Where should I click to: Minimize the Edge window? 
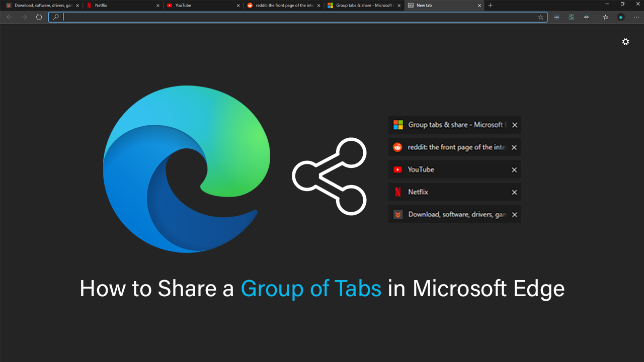607,4
